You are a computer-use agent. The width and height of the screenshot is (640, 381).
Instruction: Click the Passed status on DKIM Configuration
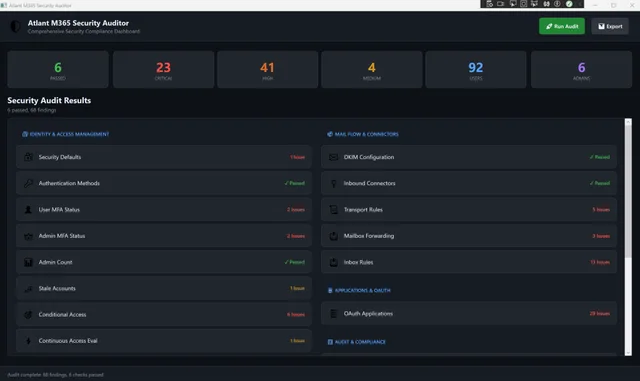pyautogui.click(x=600, y=157)
